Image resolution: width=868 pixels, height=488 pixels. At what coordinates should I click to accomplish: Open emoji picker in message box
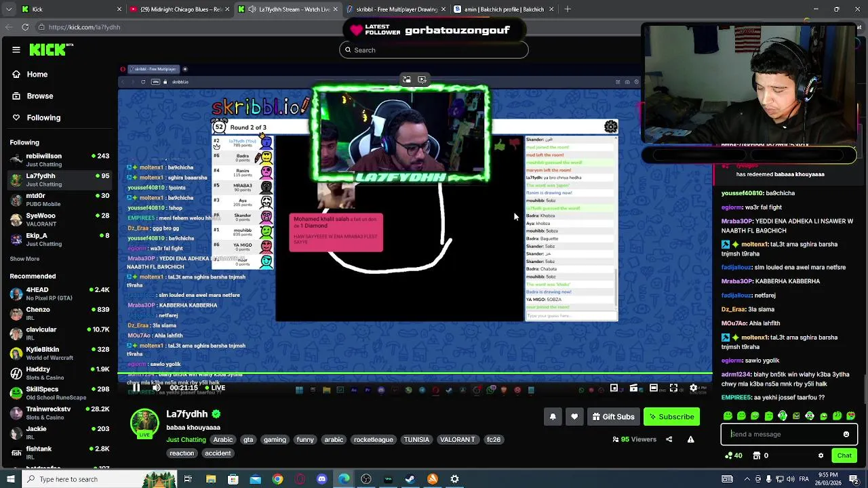tap(846, 434)
